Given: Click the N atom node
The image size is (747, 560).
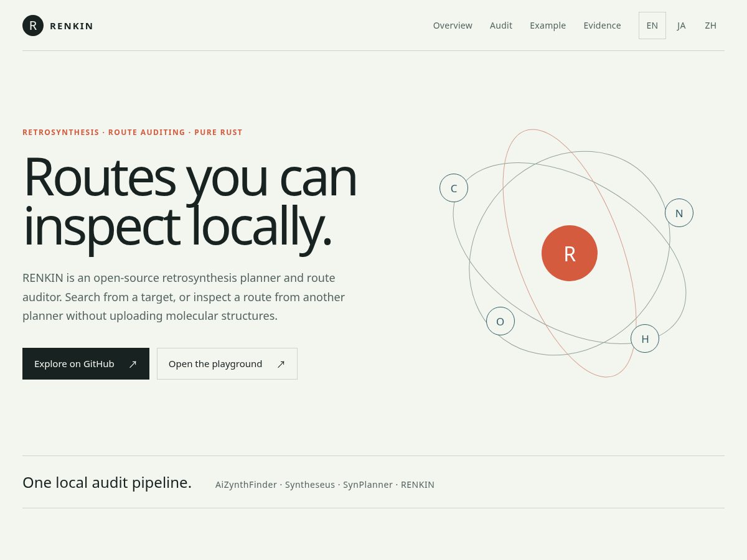Looking at the screenshot, I should click(x=679, y=213).
